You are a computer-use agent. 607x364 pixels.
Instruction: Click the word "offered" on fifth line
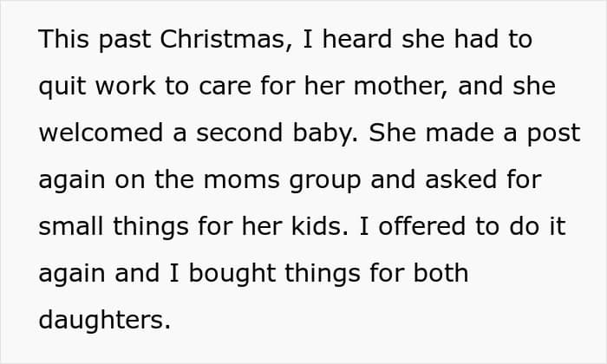click(421, 226)
